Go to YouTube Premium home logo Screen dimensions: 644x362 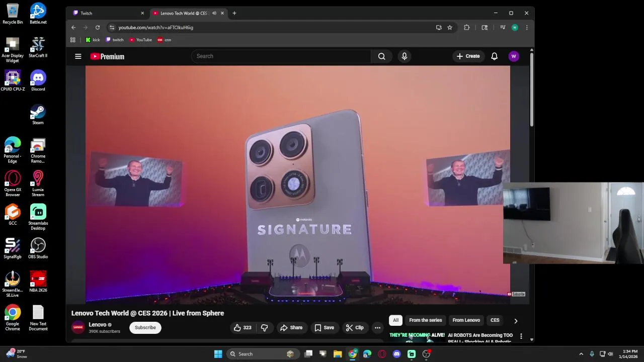click(107, 56)
